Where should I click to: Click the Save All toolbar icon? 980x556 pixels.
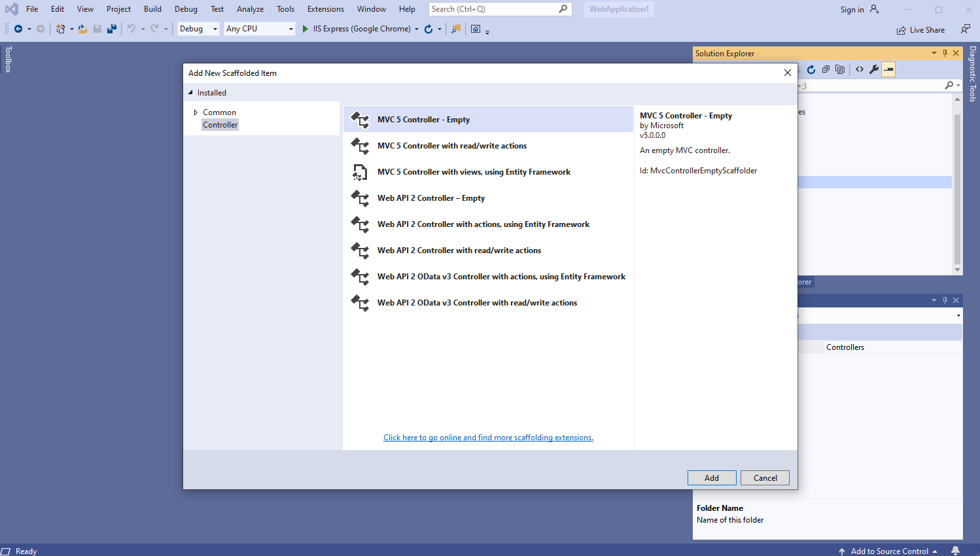[x=112, y=29]
